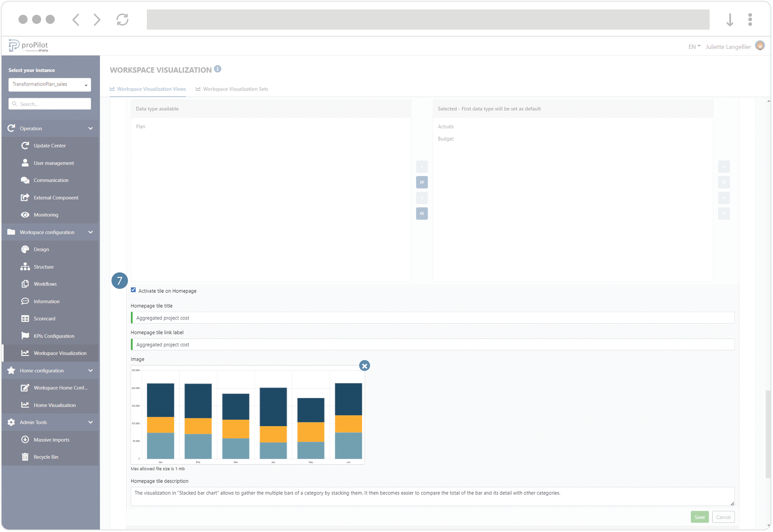The image size is (773, 532).
Task: Click the Cancel button
Action: pos(723,517)
